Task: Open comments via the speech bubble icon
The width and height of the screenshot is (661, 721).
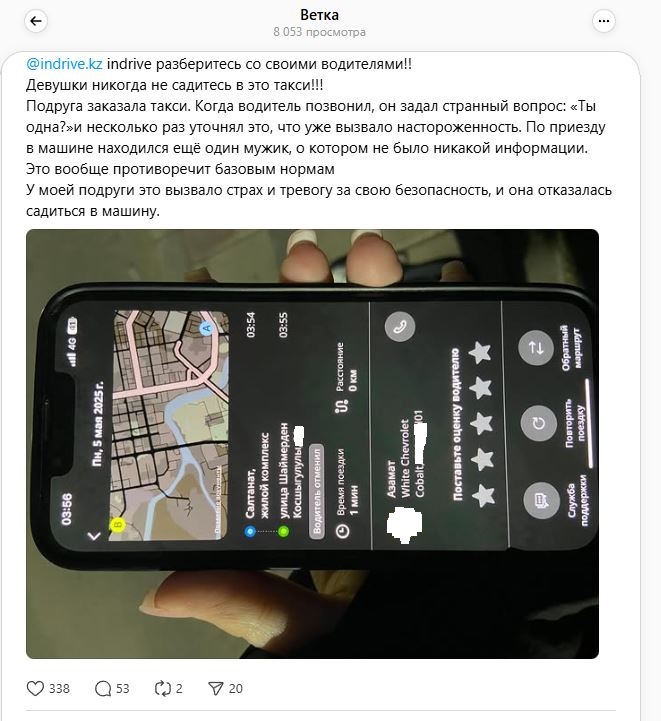Action: tap(103, 688)
